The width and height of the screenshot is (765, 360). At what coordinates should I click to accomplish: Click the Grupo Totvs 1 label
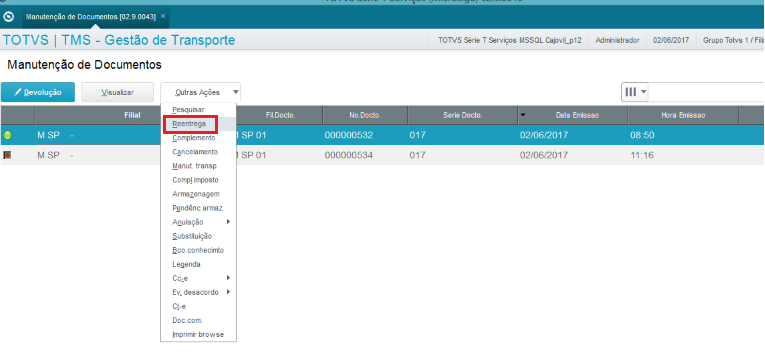pyautogui.click(x=733, y=40)
